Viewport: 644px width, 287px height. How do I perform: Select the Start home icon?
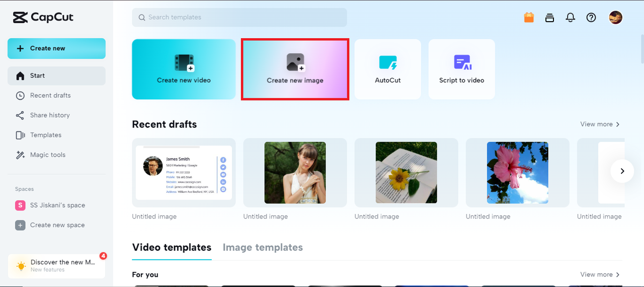click(20, 76)
